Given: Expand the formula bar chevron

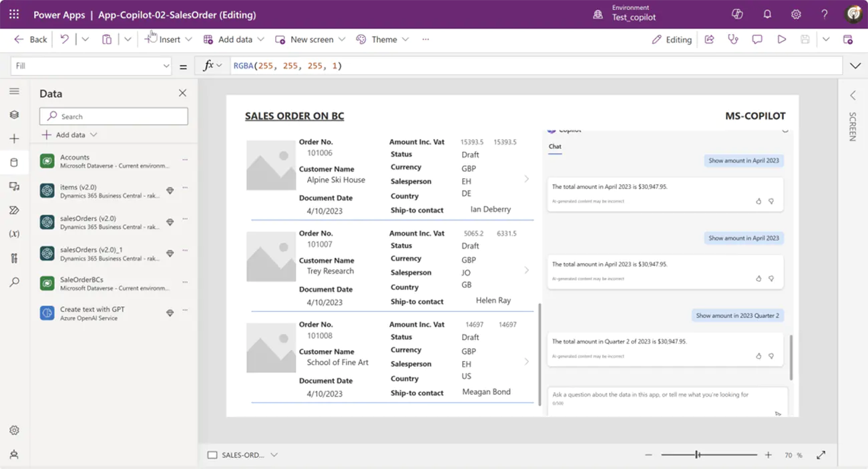Looking at the screenshot, I should click(x=855, y=65).
